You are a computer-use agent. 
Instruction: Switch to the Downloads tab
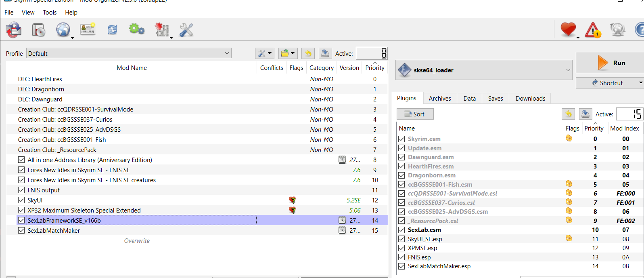(x=530, y=99)
